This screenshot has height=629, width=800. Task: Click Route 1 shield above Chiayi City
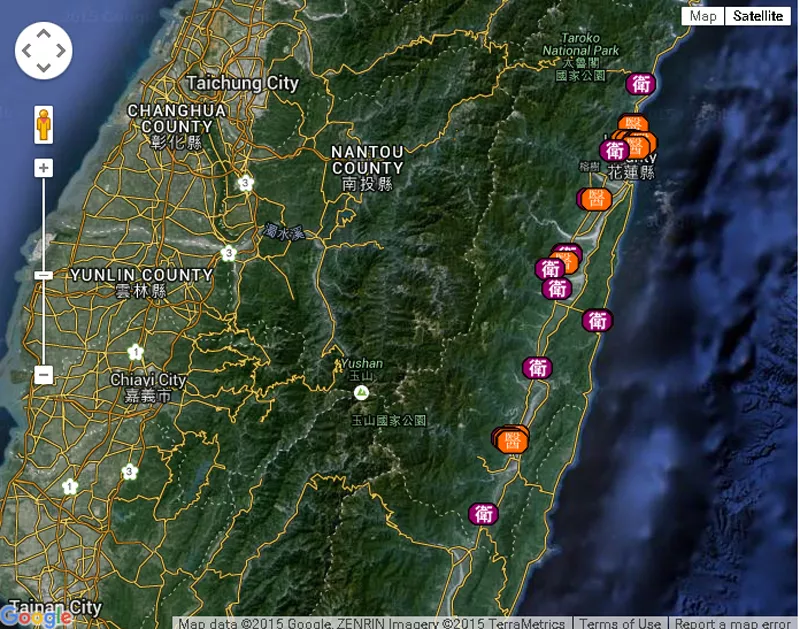point(135,352)
